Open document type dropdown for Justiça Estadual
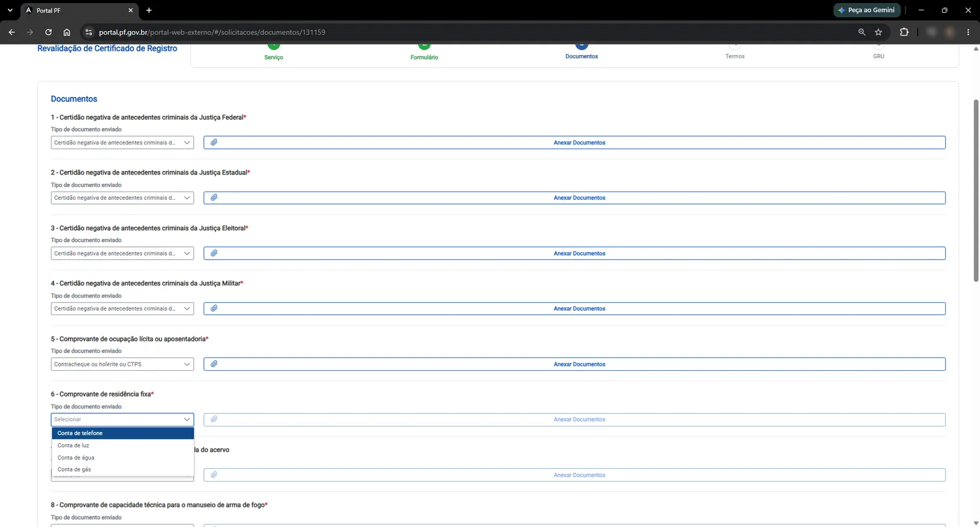This screenshot has height=527, width=980. (x=123, y=198)
